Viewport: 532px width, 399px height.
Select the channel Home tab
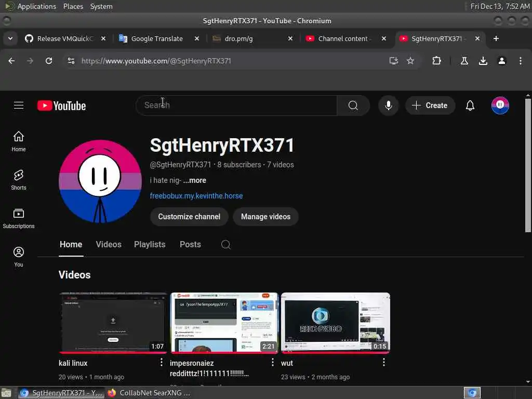71,245
